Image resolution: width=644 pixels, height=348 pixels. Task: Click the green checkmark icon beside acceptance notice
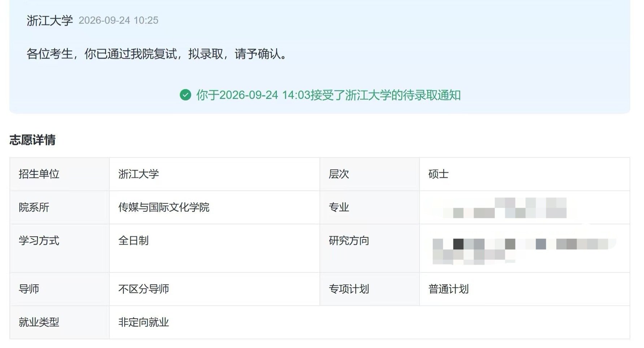click(x=185, y=95)
